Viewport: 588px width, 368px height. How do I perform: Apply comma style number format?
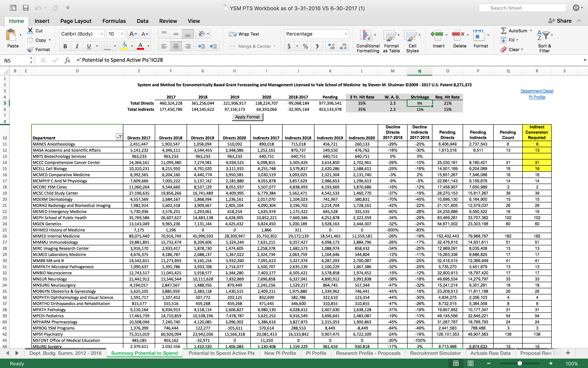[x=317, y=46]
